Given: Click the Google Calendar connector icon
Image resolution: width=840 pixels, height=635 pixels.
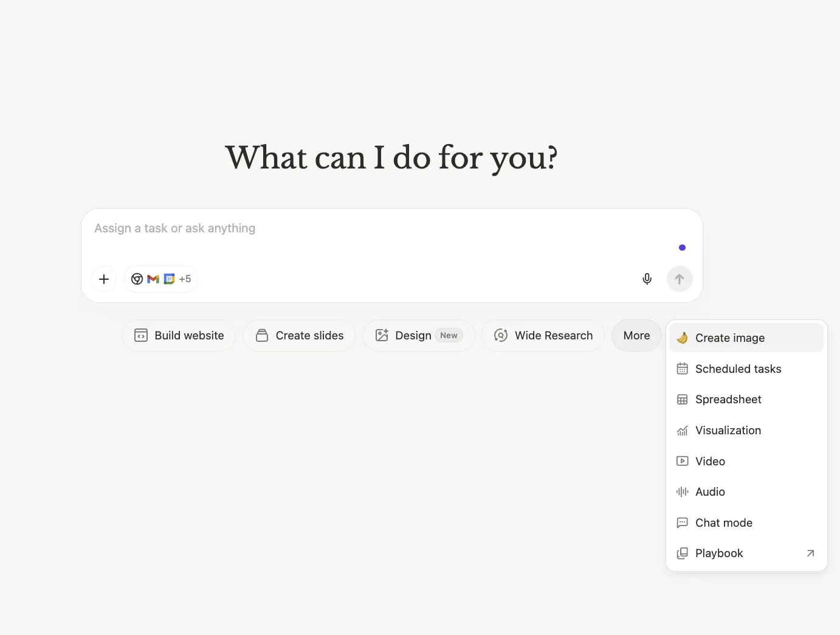Looking at the screenshot, I should point(168,279).
